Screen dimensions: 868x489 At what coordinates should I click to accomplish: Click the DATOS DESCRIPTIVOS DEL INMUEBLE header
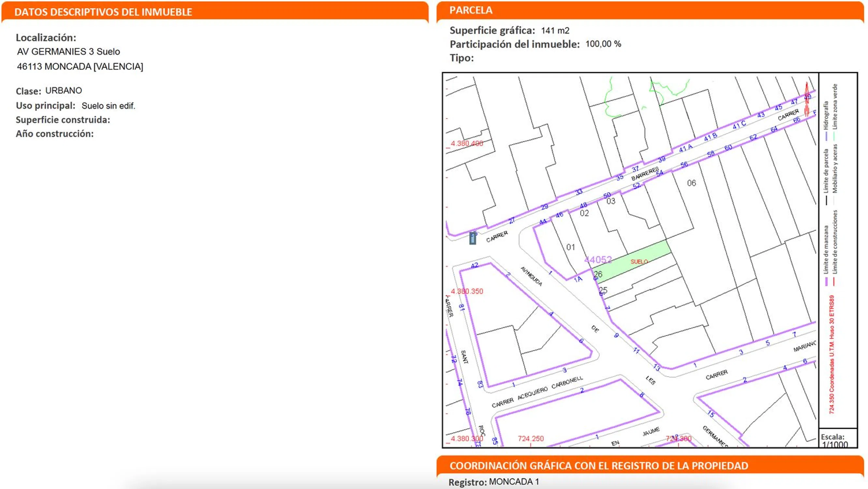pyautogui.click(x=103, y=12)
